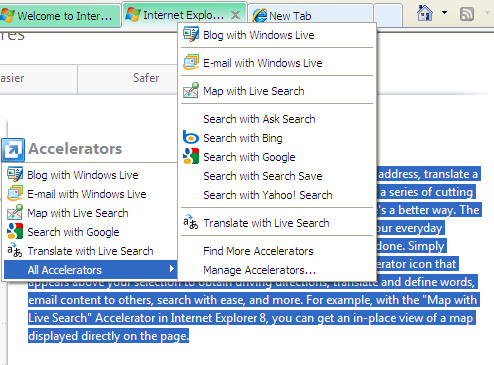Select E-mail with Windows Live in submenu
The width and height of the screenshot is (494, 365).
[x=277, y=63]
